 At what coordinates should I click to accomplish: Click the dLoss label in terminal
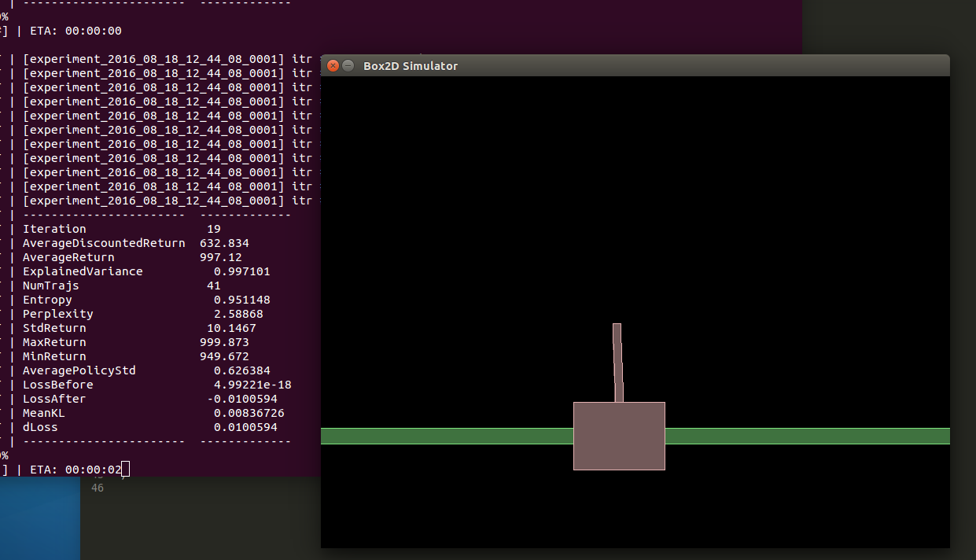pos(40,427)
